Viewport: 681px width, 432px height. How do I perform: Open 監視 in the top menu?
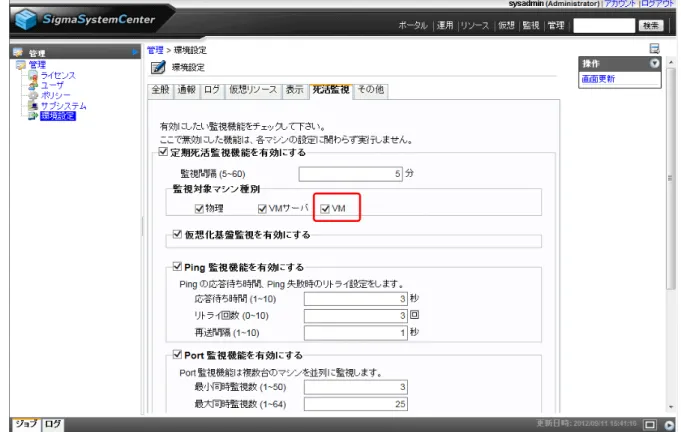pos(531,26)
